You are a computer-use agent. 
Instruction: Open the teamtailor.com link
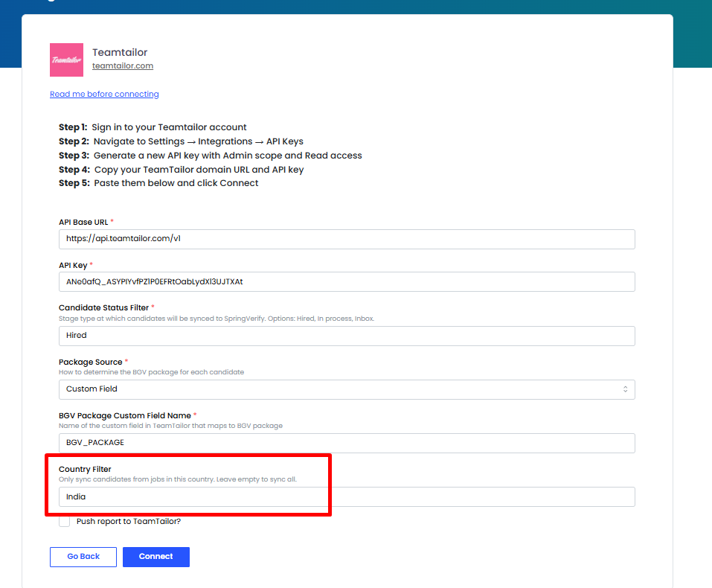123,65
